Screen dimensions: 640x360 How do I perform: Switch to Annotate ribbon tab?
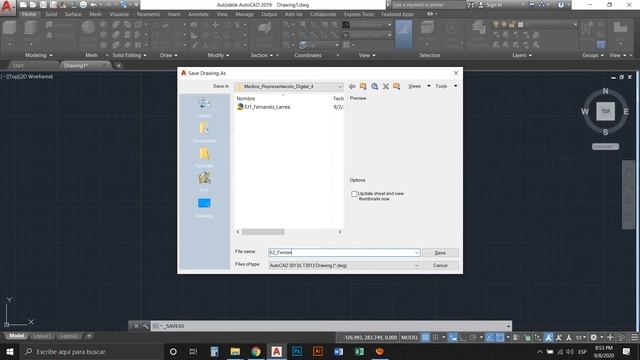[x=198, y=14]
